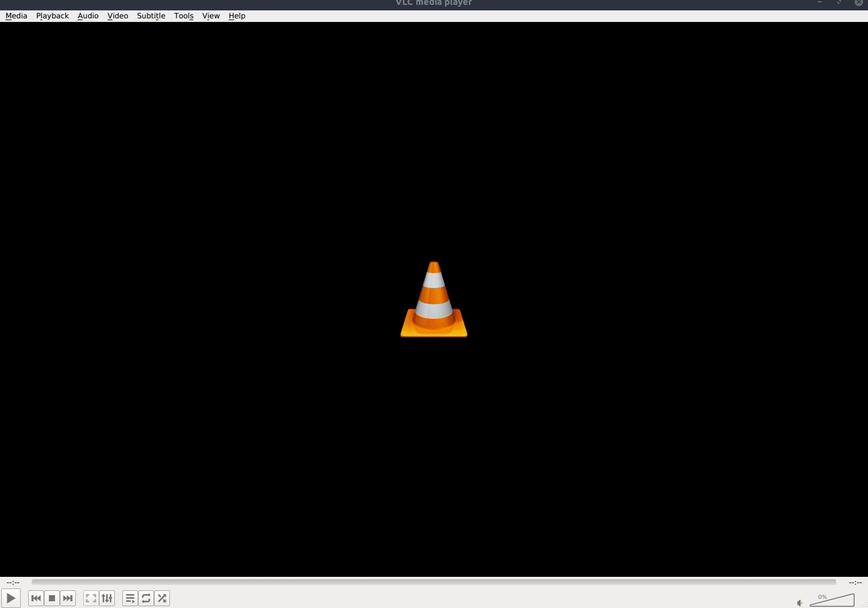Click the Previous media icon
The image size is (868, 608).
point(36,598)
